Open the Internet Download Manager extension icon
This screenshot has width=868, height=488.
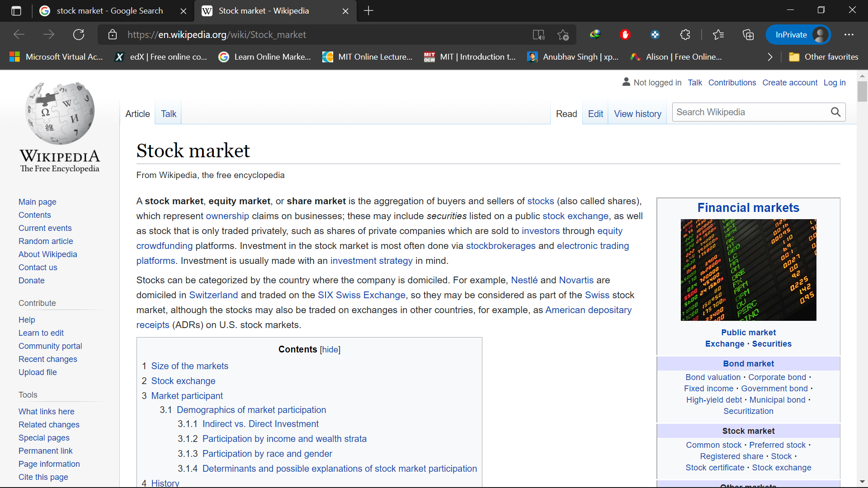click(595, 34)
